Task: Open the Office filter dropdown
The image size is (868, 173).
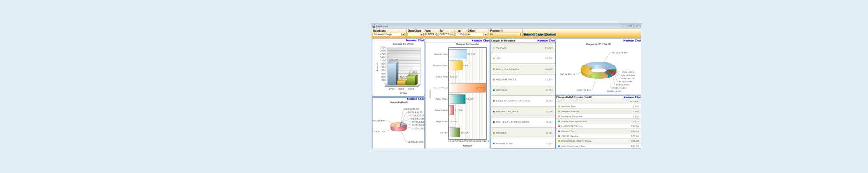Action: point(486,35)
